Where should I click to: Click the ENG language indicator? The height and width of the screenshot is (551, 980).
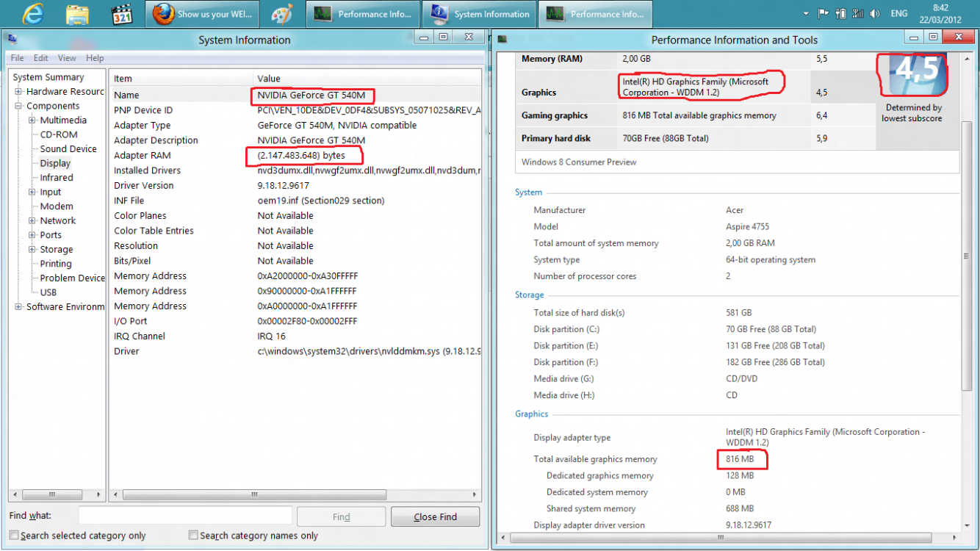[898, 14]
